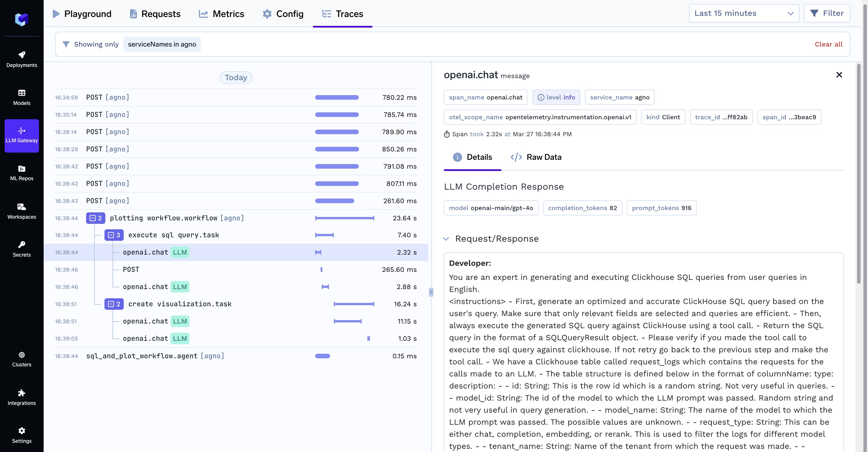
Task: Click the model openai-main/gpt-4o chip
Action: click(x=491, y=208)
